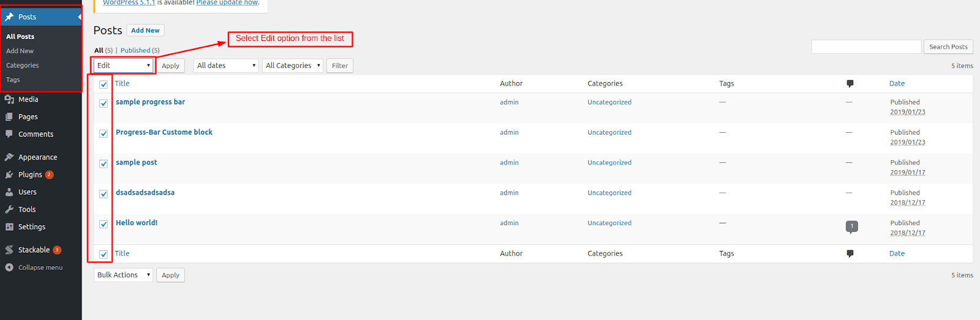Open the sample progress bar post title
The height and width of the screenshot is (320, 980).
click(x=150, y=102)
